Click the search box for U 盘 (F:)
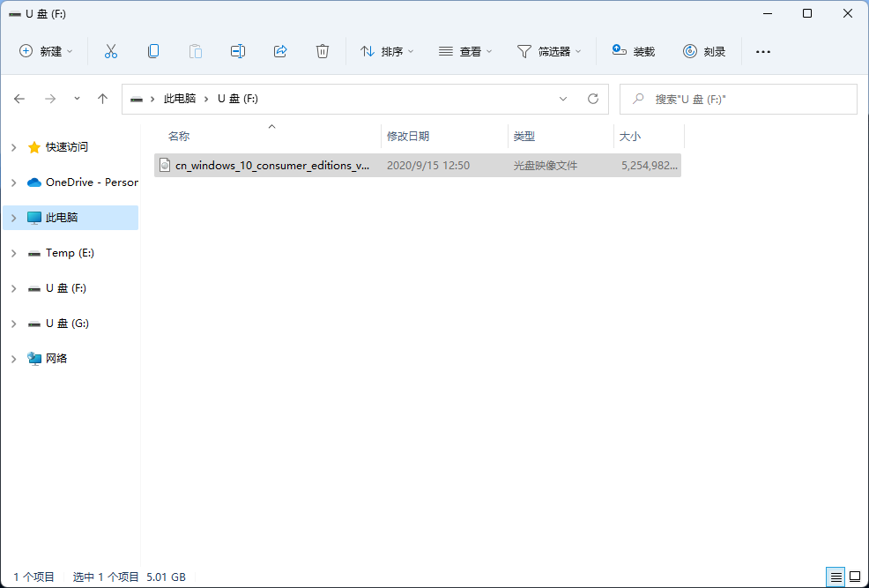The width and height of the screenshot is (869, 588). [739, 100]
